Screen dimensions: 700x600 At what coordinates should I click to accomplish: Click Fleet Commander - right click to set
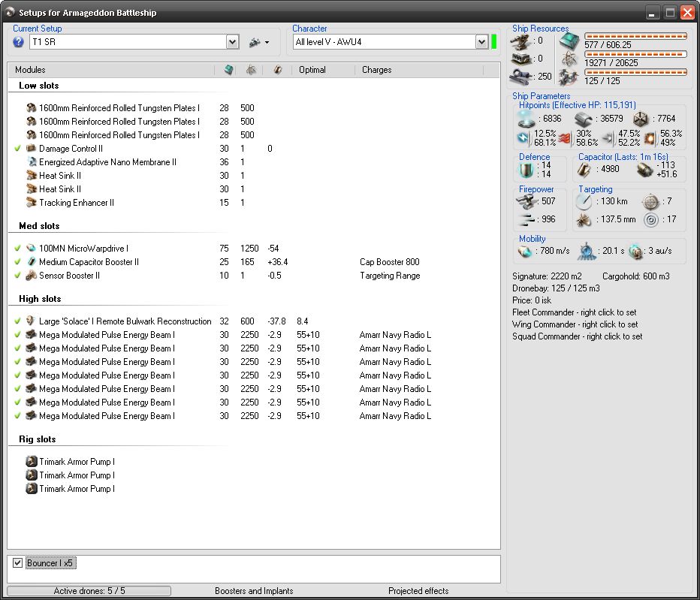574,312
